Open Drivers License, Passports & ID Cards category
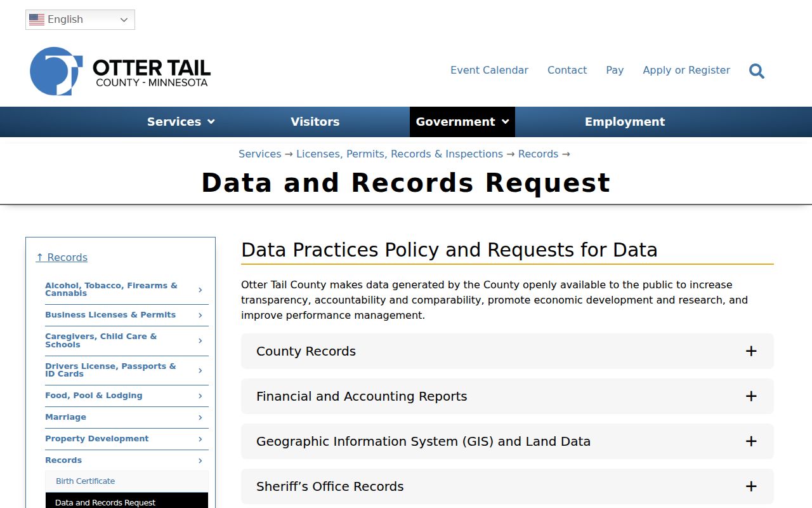Screen dimensions: 812x508 pyautogui.click(x=110, y=370)
